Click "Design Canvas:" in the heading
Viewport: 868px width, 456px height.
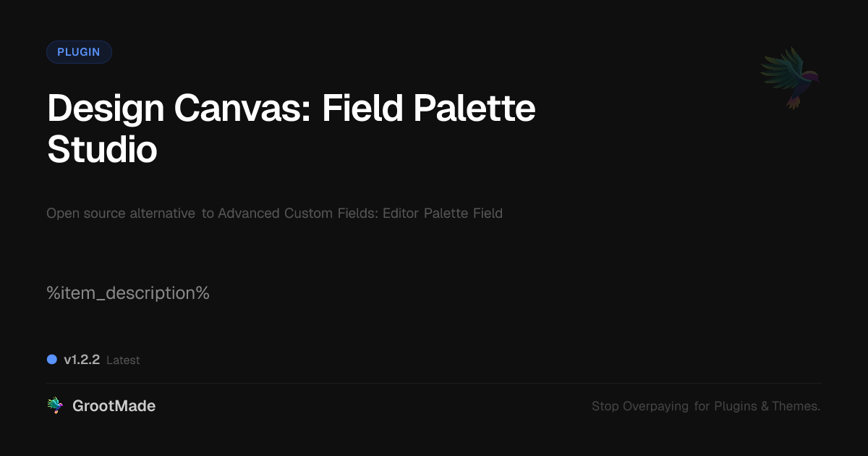click(x=179, y=109)
